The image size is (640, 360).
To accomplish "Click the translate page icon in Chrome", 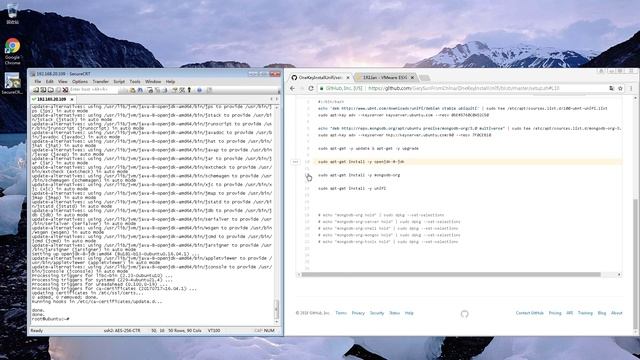I will click(611, 88).
